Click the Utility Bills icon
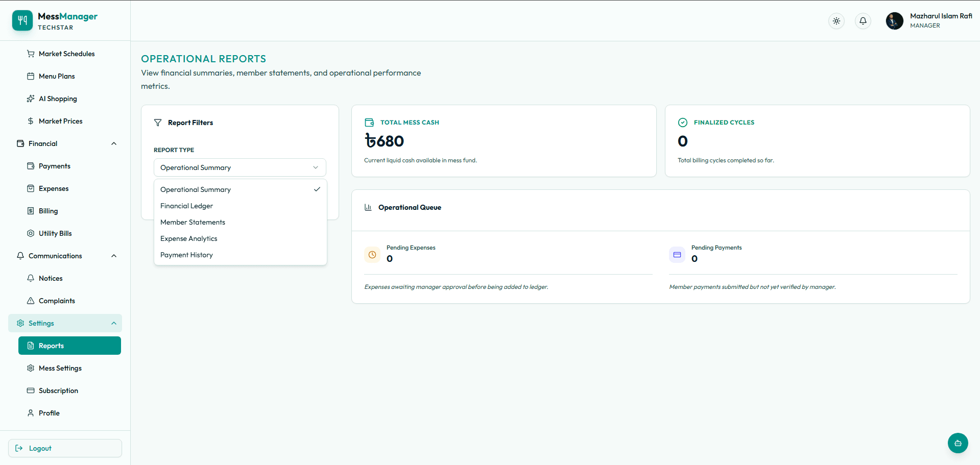The image size is (980, 465). (31, 233)
